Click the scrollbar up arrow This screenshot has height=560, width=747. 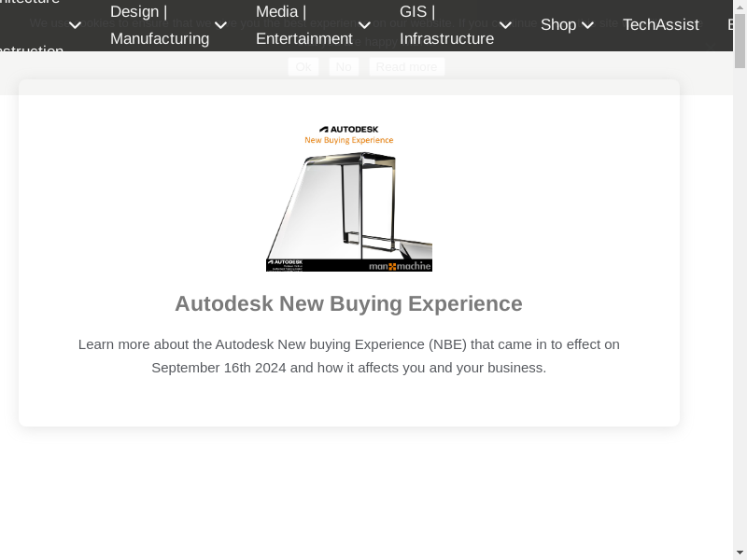740,7
